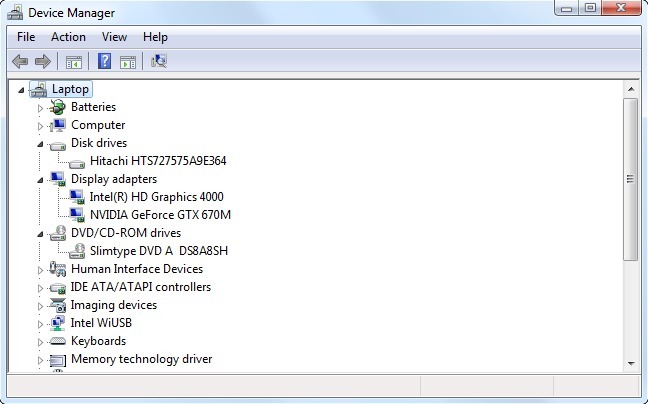
Task: Click the Imaging devices camera icon
Action: (x=57, y=305)
